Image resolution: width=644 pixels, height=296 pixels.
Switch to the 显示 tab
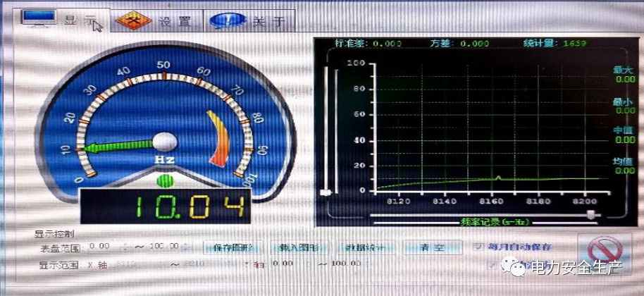62,20
